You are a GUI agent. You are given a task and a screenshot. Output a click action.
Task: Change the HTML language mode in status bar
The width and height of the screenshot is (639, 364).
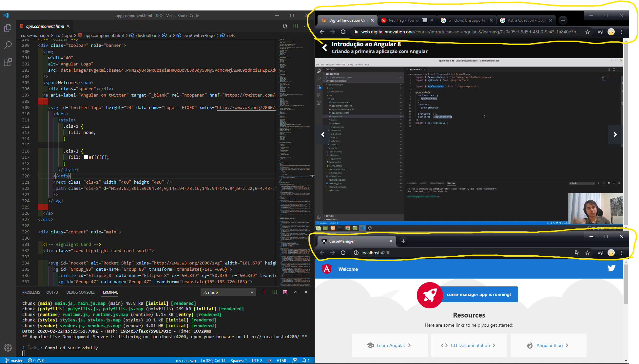coord(281,360)
